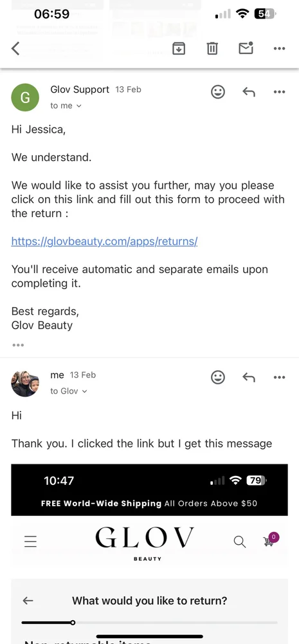Image resolution: width=299 pixels, height=644 pixels.
Task: Reply to my message sent to Glov
Action: tap(249, 377)
